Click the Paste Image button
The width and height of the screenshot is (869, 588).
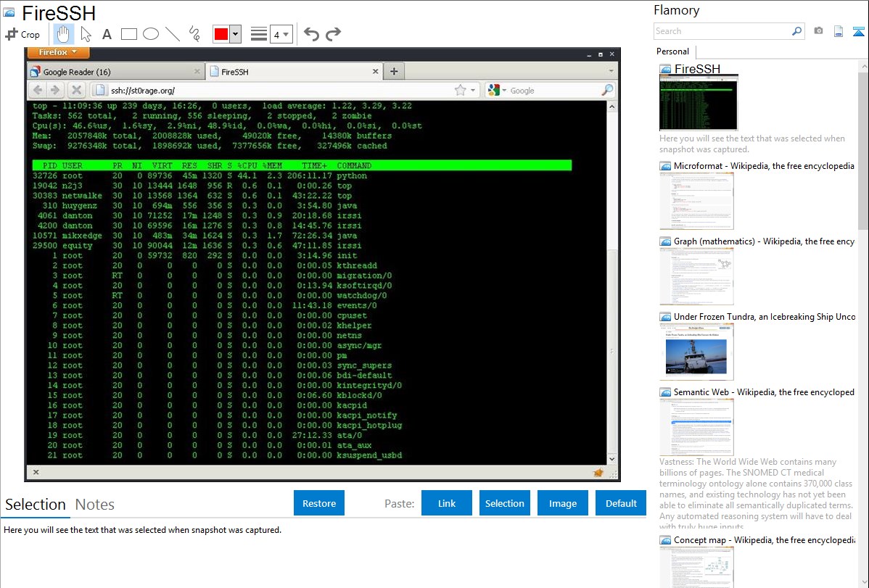[x=562, y=503]
